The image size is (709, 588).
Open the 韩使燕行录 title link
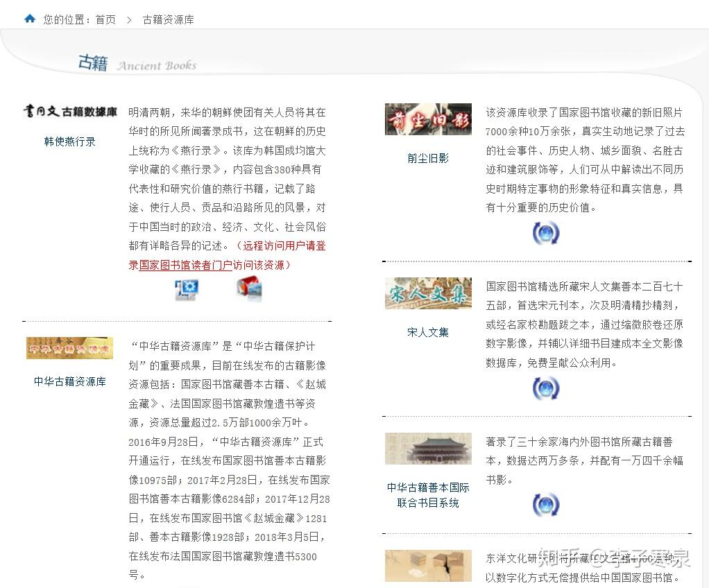(x=70, y=141)
